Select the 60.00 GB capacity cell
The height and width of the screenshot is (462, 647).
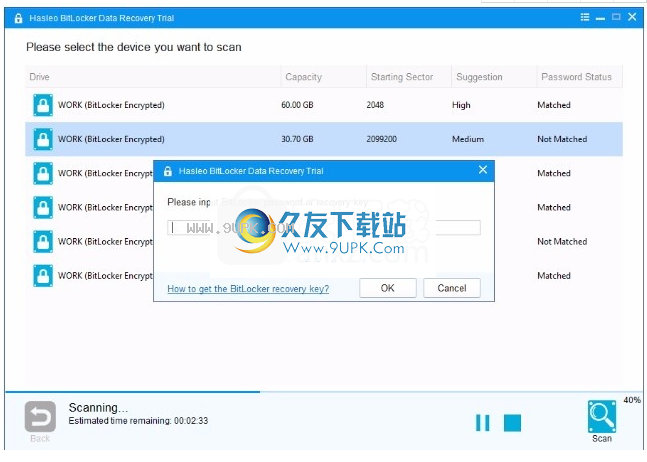click(297, 105)
